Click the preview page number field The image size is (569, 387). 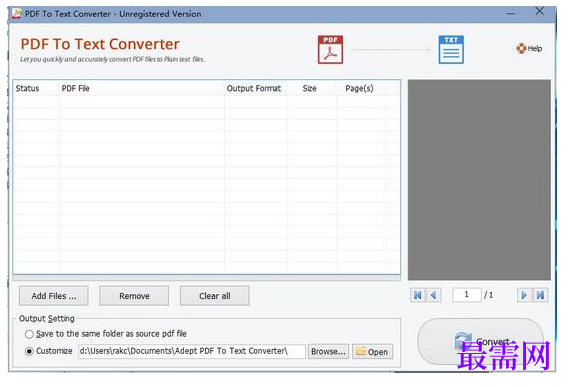click(x=467, y=295)
